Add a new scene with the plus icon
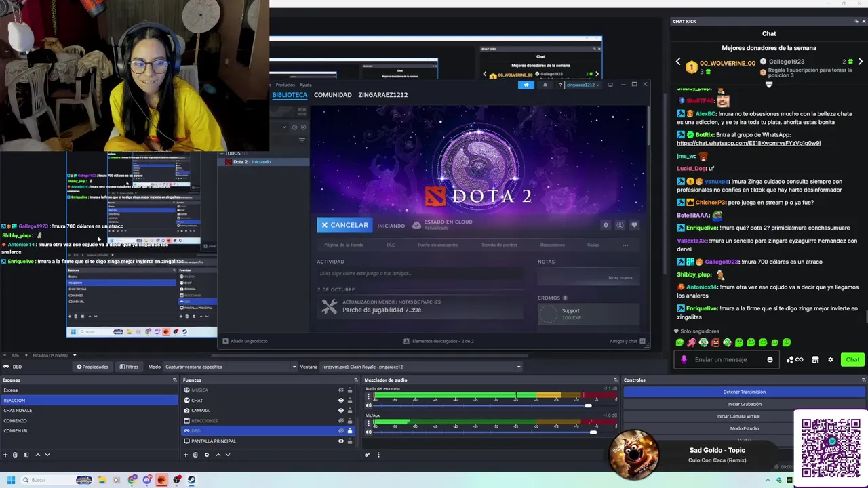Image resolution: width=868 pixels, height=488 pixels. 5,455
